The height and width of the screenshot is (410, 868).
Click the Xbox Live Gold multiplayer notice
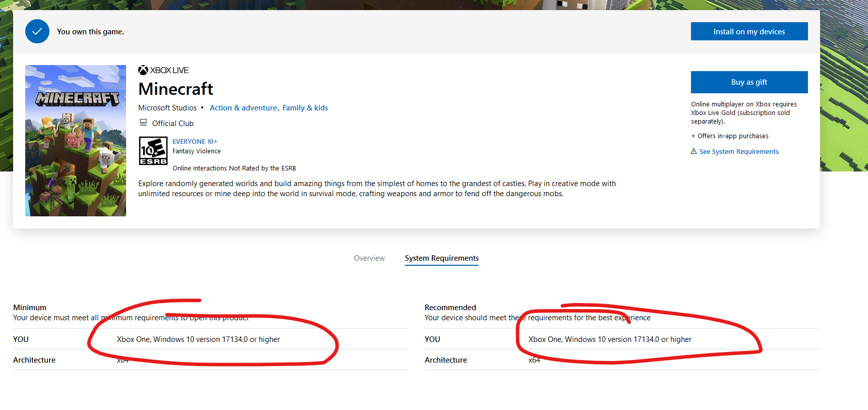pos(744,113)
